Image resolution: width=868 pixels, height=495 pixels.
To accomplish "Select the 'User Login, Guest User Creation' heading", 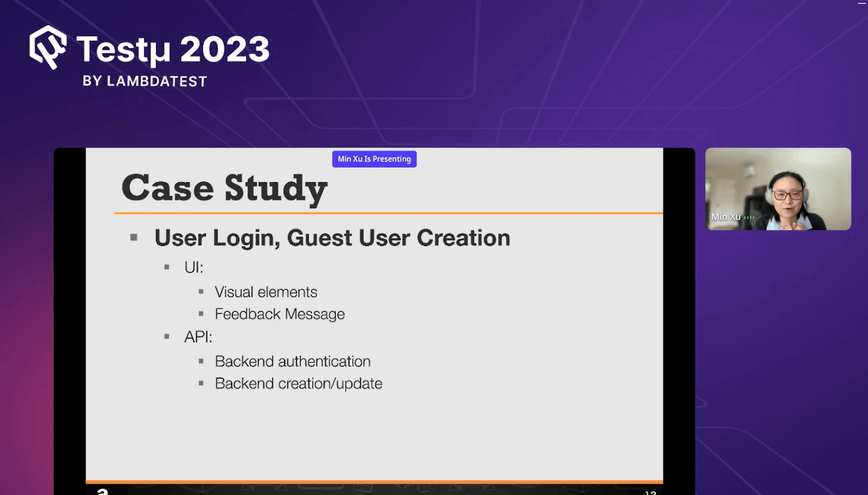I will (x=332, y=237).
